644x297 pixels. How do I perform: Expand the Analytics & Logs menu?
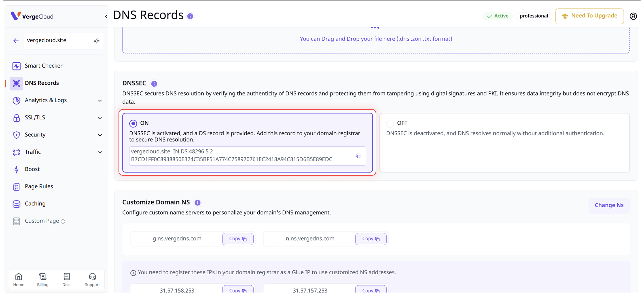click(100, 100)
